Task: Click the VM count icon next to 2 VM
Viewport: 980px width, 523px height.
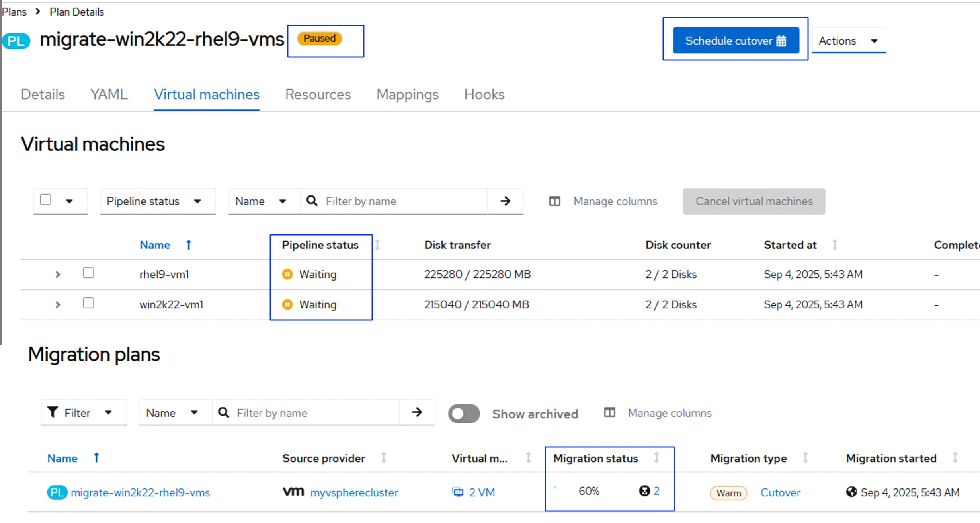Action: click(x=458, y=492)
